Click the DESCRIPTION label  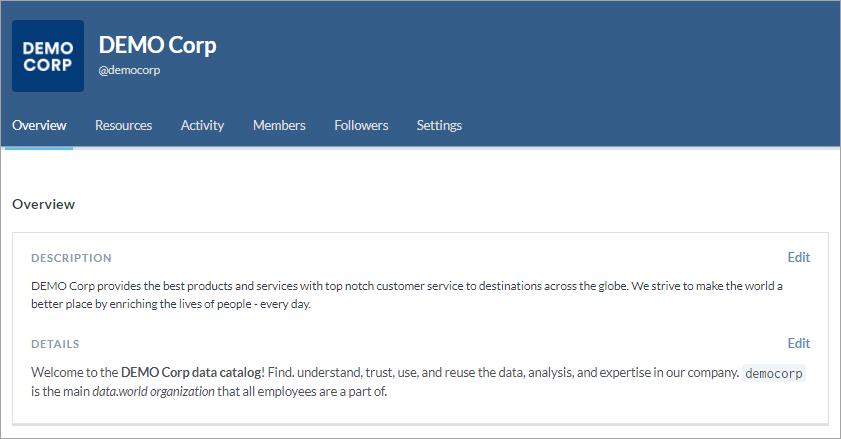click(71, 258)
